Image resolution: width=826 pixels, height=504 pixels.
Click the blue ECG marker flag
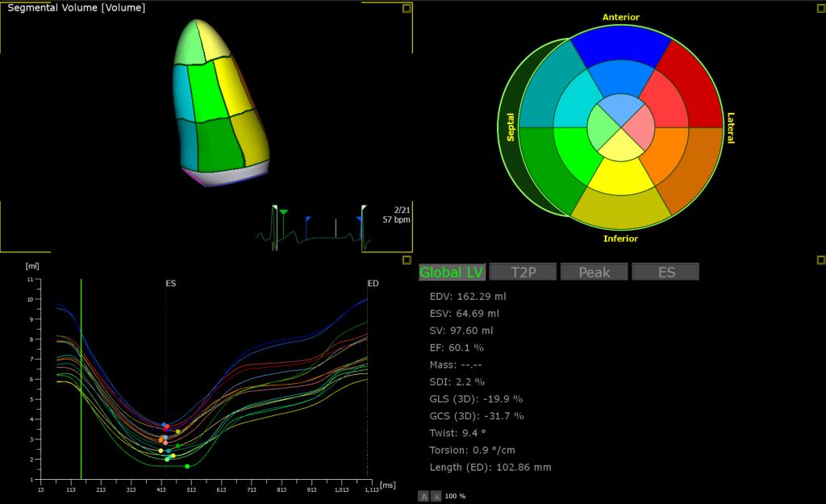[308, 219]
